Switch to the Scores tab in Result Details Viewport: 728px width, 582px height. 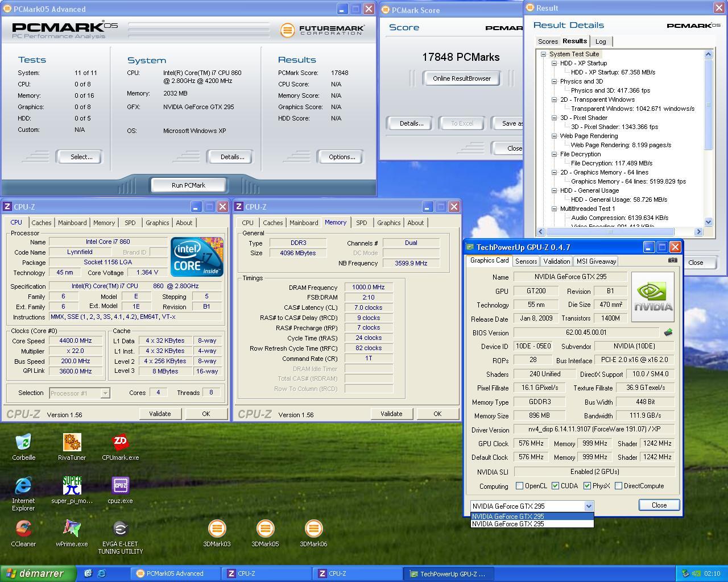coord(548,41)
